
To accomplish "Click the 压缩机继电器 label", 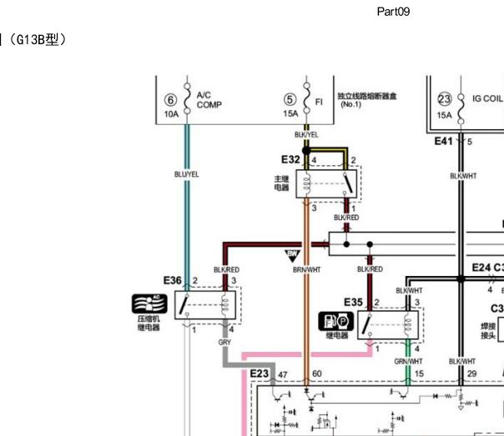I will pyautogui.click(x=149, y=323).
